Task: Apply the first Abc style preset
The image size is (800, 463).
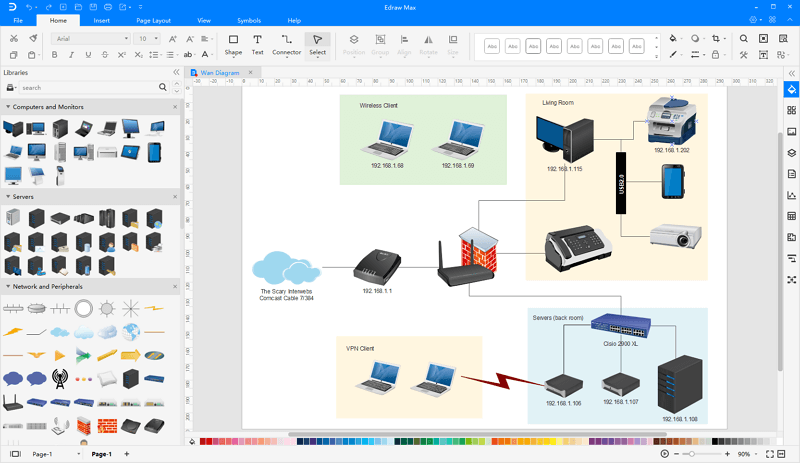Action: coord(492,46)
